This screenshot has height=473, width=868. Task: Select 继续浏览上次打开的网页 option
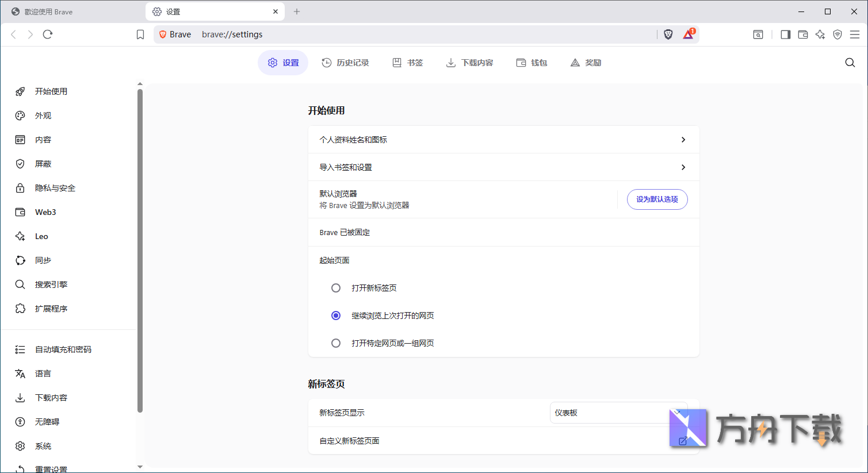(x=335, y=315)
